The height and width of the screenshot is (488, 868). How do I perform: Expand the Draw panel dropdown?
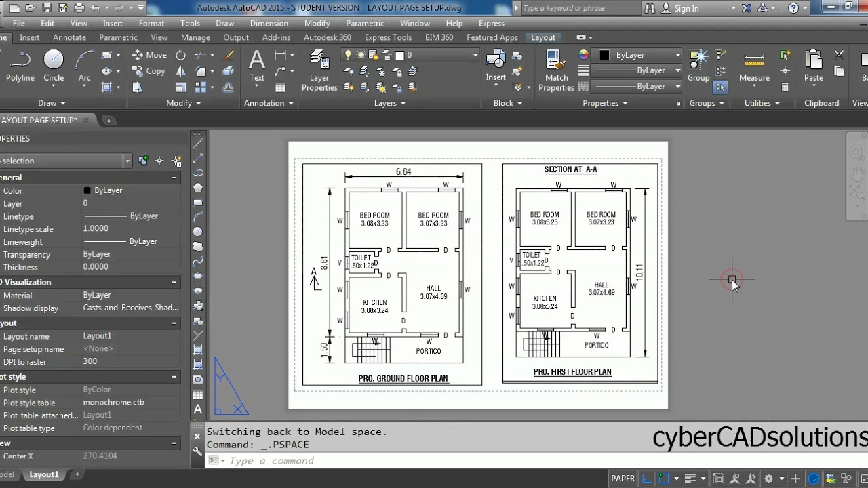(x=52, y=103)
